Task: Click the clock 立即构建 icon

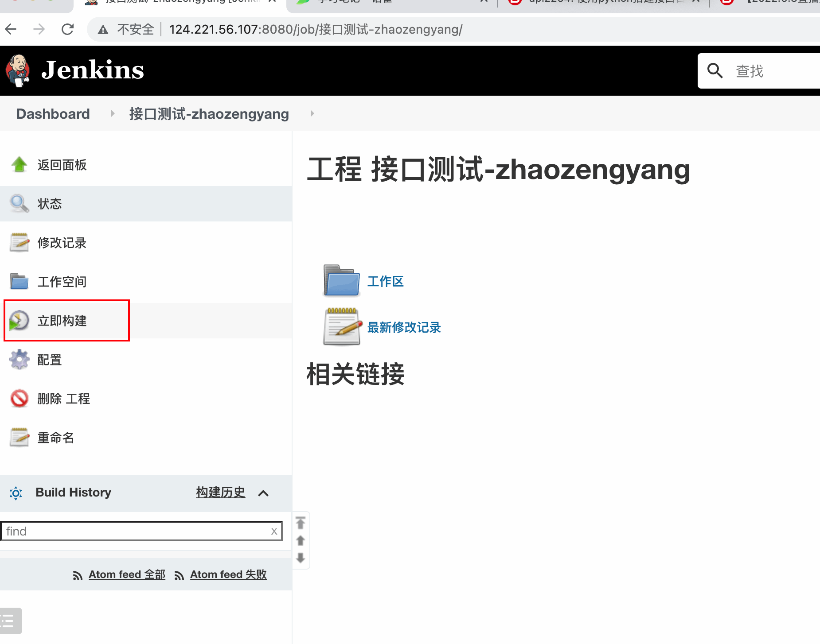Action: tap(19, 321)
